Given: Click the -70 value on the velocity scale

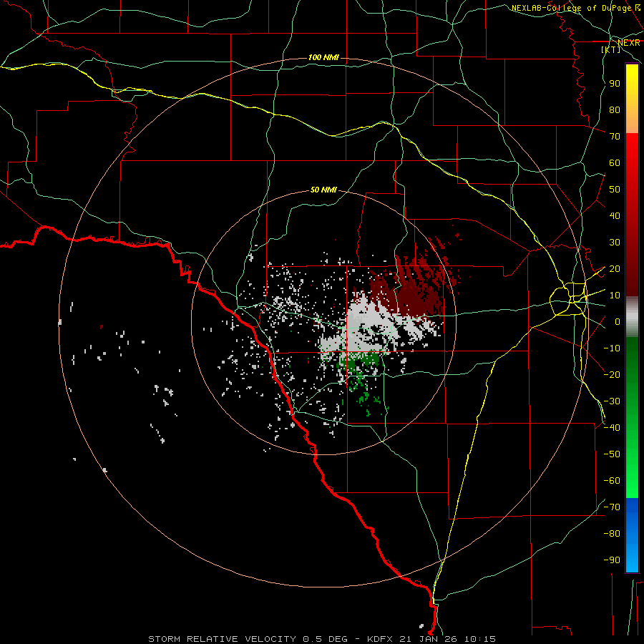Looking at the screenshot, I should point(612,507).
